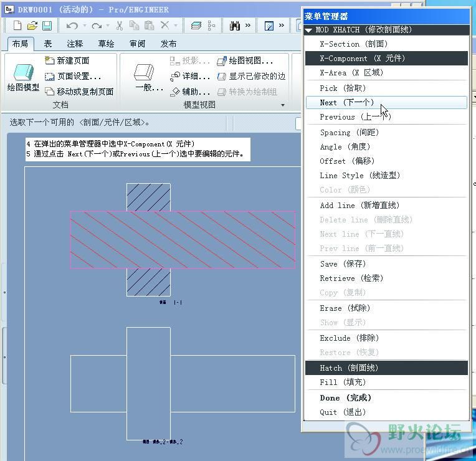This screenshot has height=461, width=476.
Task: Open file via the folder icon
Action: [x=32, y=26]
